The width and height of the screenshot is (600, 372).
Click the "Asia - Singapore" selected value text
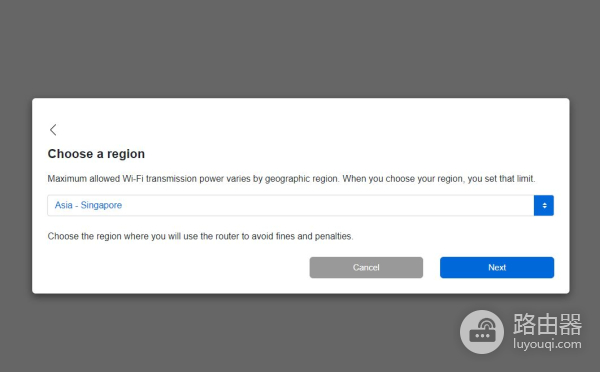click(x=88, y=205)
